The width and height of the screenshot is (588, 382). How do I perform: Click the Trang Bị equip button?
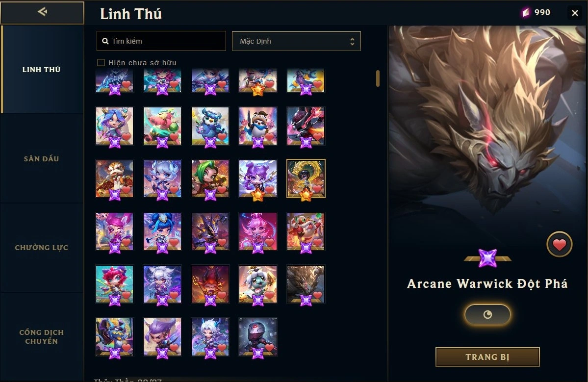487,357
